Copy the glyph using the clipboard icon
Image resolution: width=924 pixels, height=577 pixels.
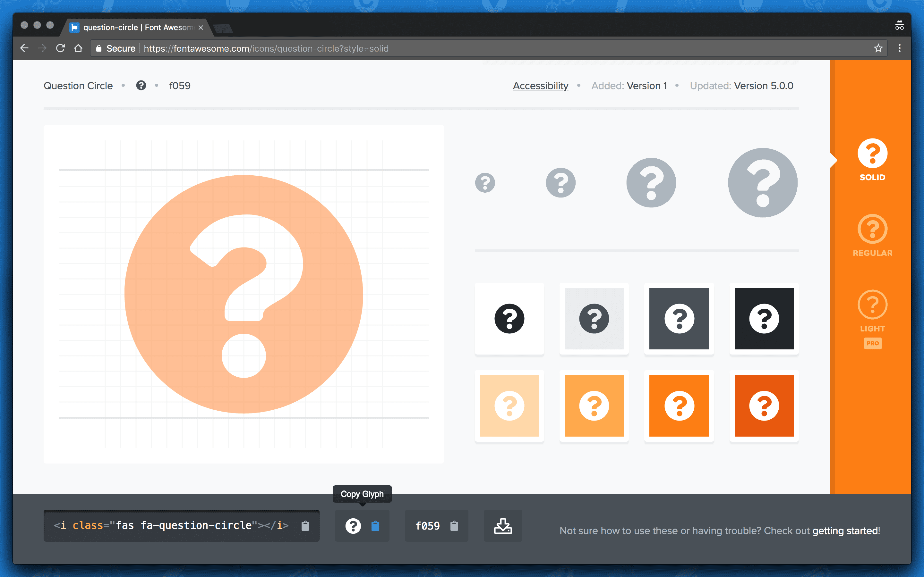[375, 525]
